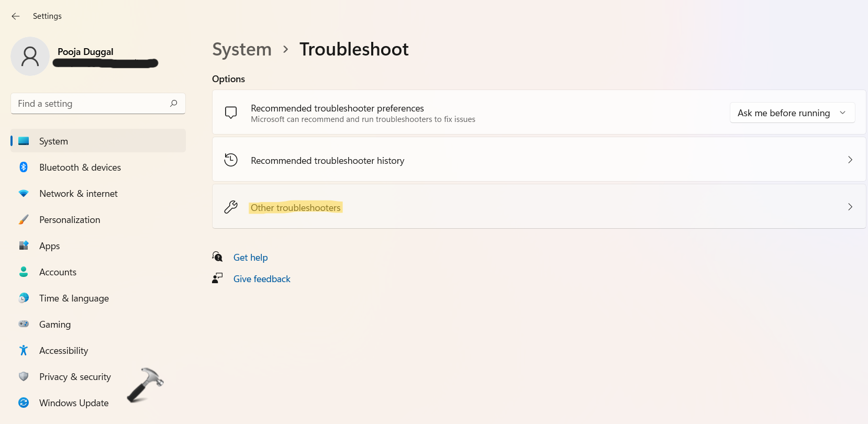Expand Other troubleshooters chevron arrow

850,207
